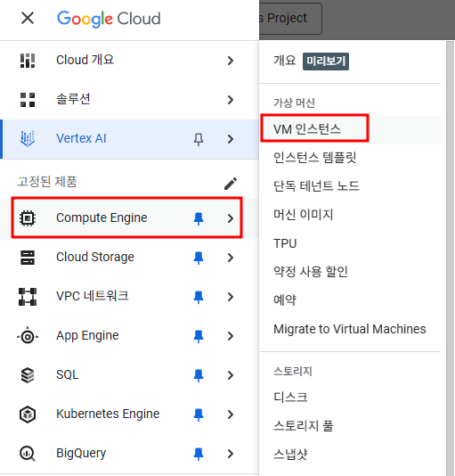Open 약정 사용 할인 in the submenu

pos(350,272)
